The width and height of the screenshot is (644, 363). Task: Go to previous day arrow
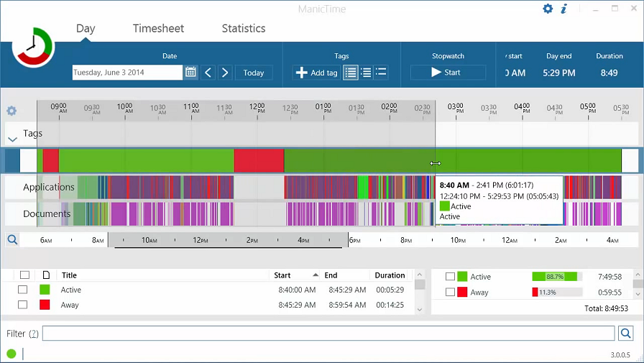pyautogui.click(x=208, y=73)
